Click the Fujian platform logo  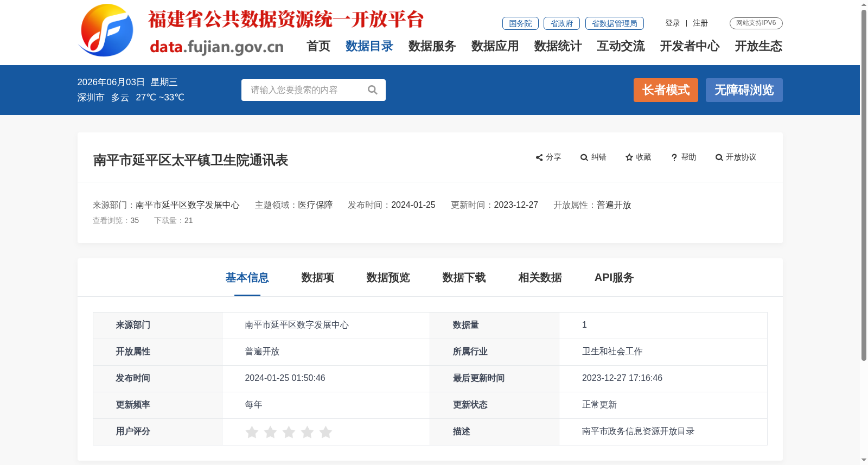tap(106, 30)
